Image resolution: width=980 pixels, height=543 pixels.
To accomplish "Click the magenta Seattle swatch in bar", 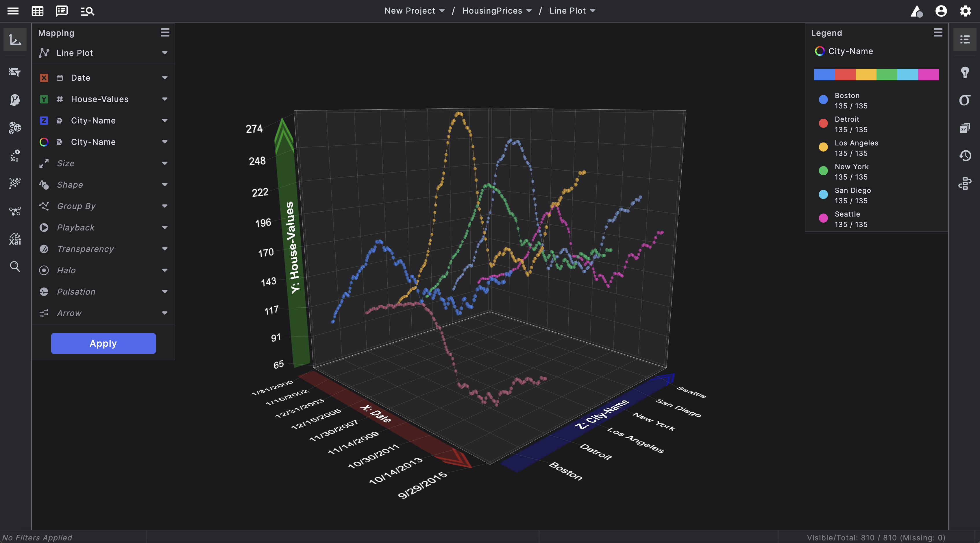I will coord(928,75).
